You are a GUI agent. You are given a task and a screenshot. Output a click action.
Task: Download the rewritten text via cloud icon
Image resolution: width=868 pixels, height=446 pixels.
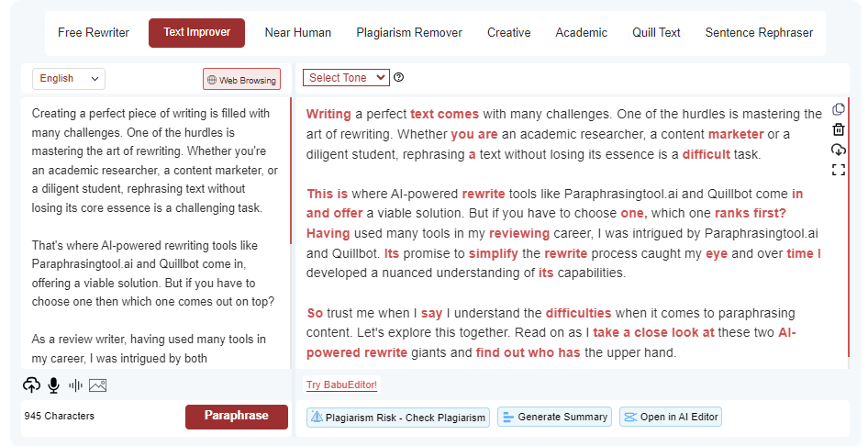coord(838,150)
